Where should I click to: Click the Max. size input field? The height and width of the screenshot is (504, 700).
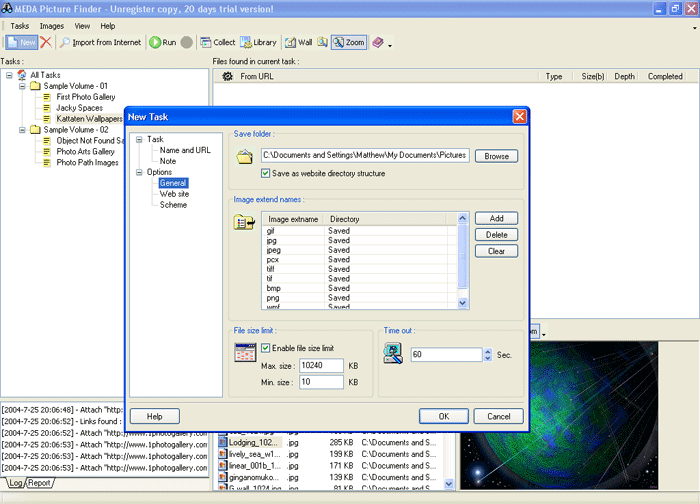321,366
